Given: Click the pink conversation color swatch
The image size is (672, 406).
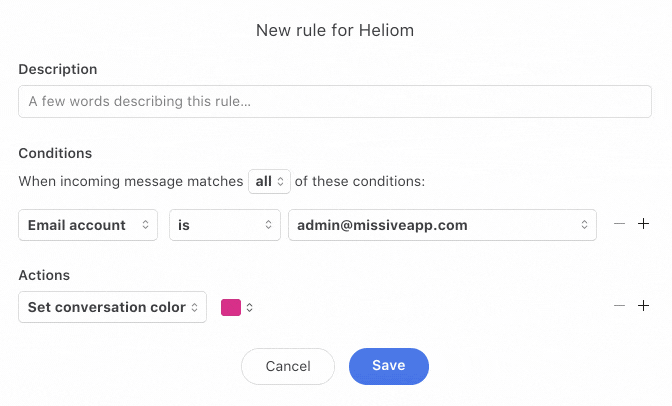Looking at the screenshot, I should point(231,308).
